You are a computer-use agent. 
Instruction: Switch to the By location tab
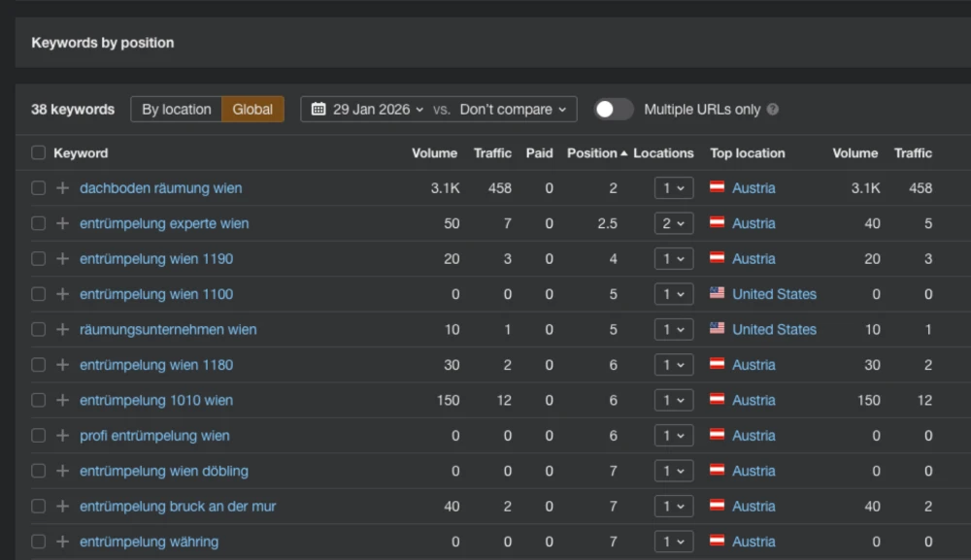click(177, 110)
